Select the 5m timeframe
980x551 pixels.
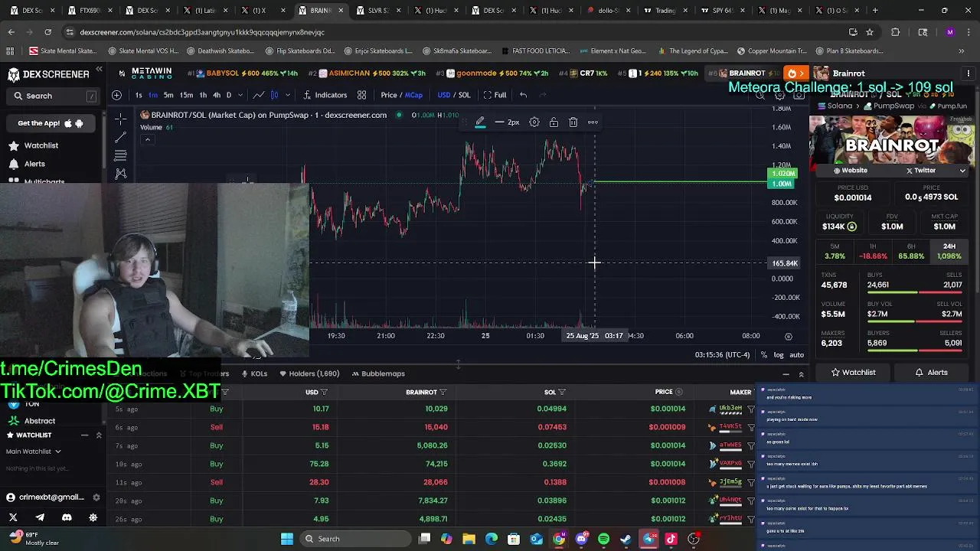click(168, 95)
